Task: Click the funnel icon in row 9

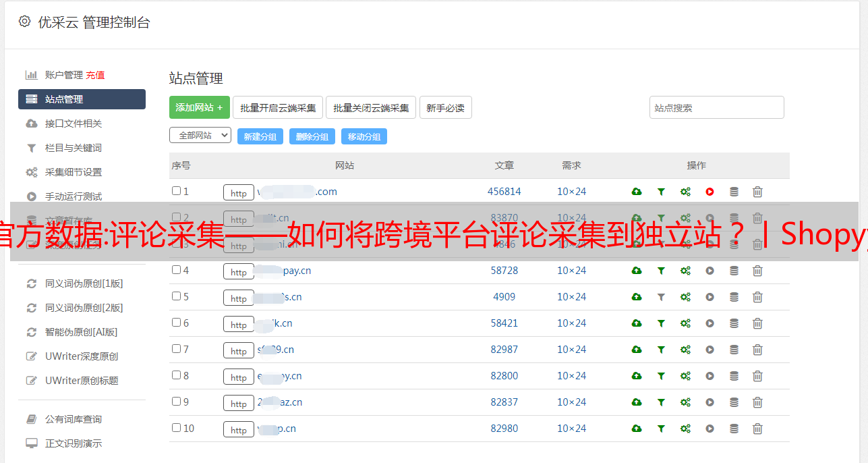Action: coord(661,402)
